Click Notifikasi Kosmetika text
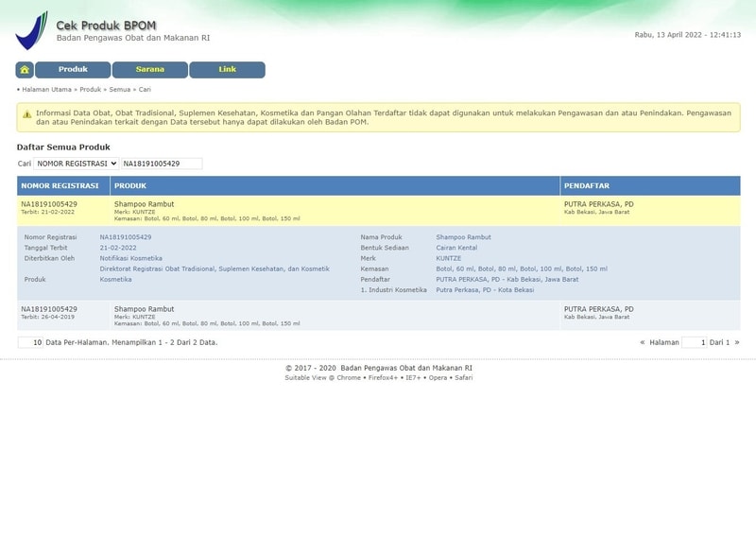This screenshot has height=537, width=756. [131, 259]
